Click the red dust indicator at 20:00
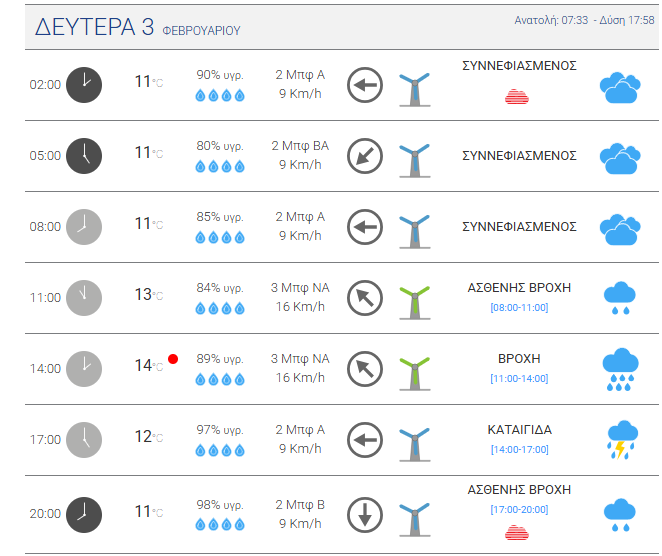 (518, 531)
